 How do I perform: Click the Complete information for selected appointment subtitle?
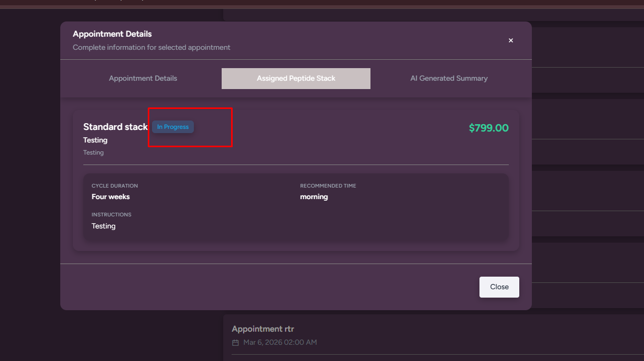(x=151, y=48)
